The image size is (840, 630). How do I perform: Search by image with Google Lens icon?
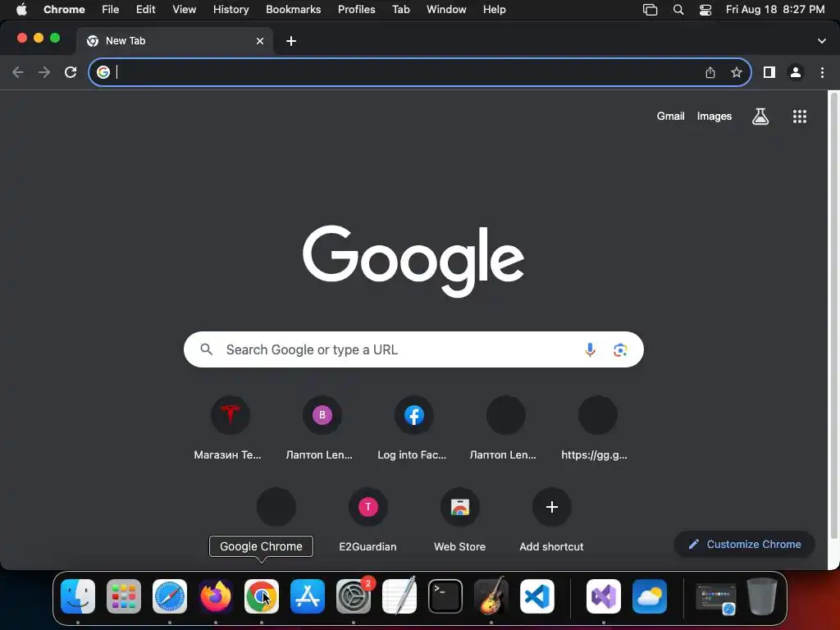620,349
